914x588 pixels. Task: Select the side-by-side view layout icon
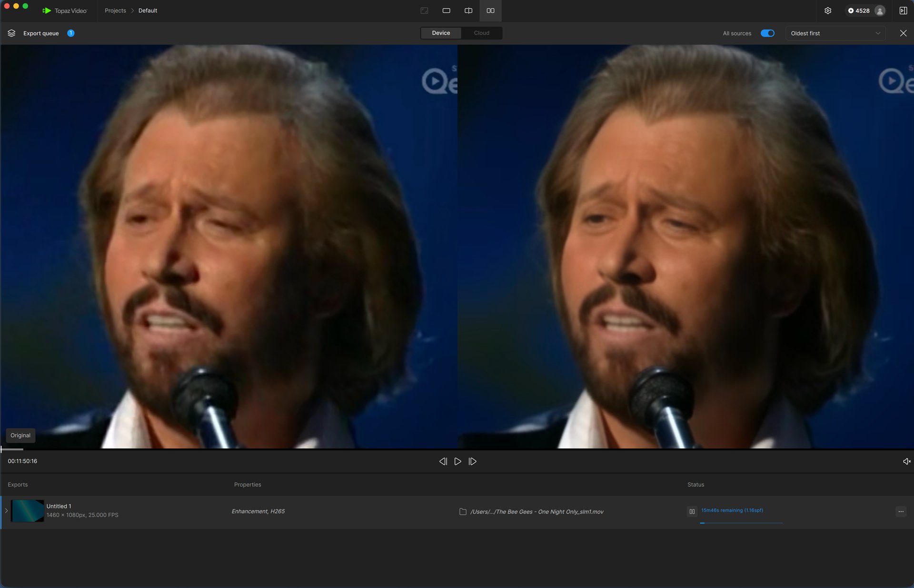point(490,10)
